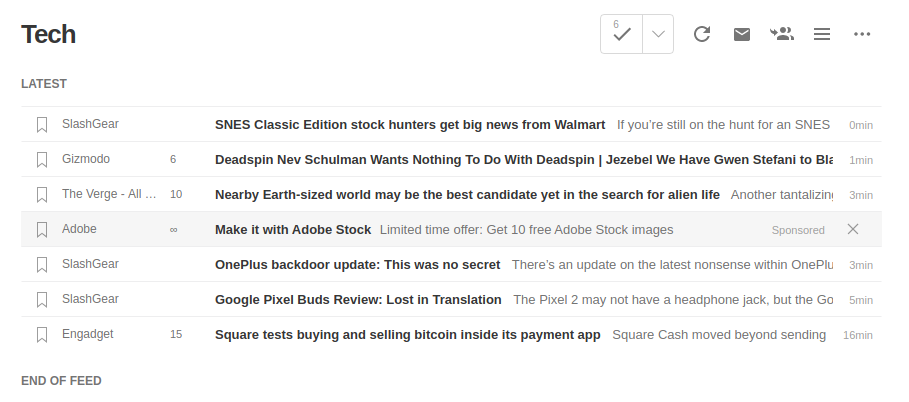Bookmark the Google Pixel Buds Review

pos(42,300)
